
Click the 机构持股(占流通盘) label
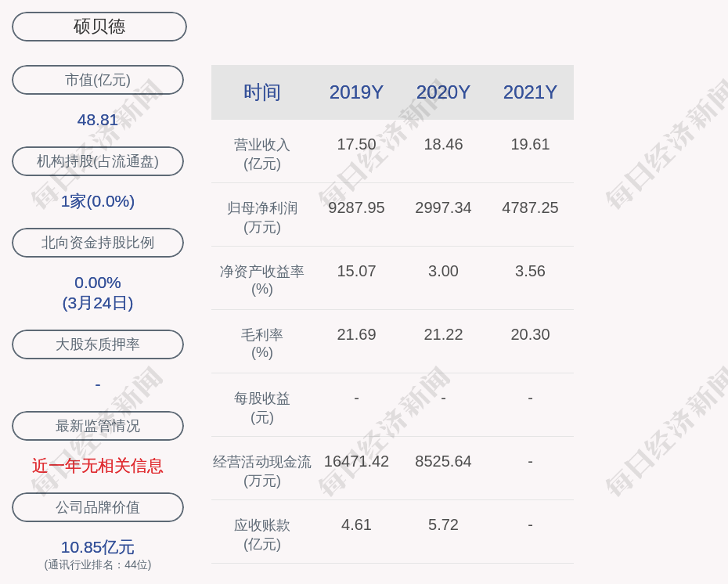(x=98, y=161)
